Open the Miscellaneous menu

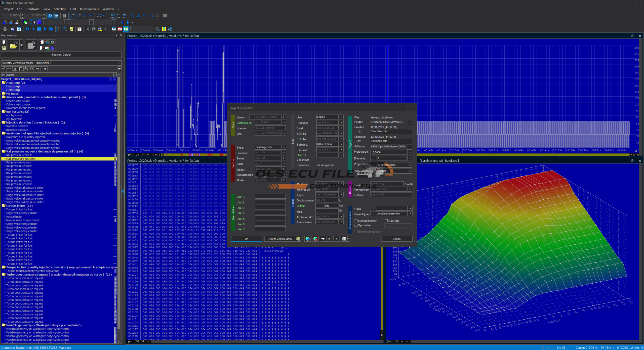[x=89, y=9]
